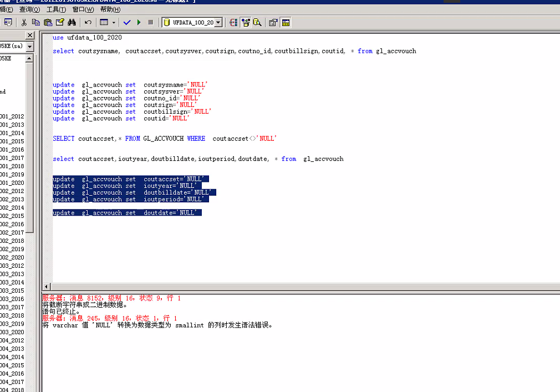Undo the last edit via toolbar arrow
560x392 pixels.
pyautogui.click(x=88, y=23)
